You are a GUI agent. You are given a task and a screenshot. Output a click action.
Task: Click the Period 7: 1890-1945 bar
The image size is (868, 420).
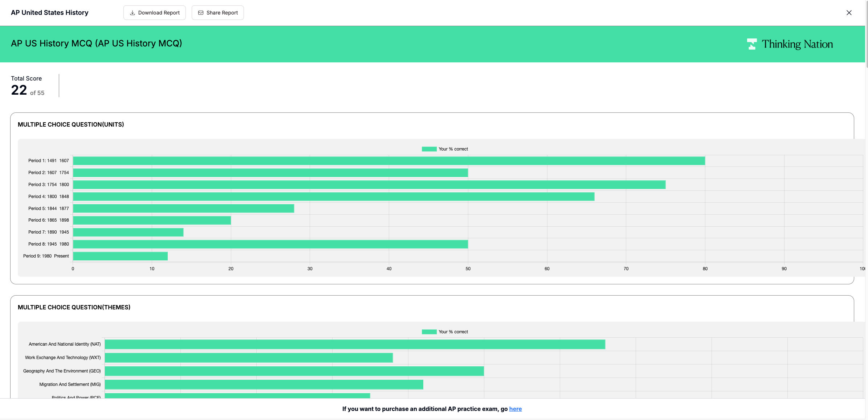click(128, 232)
